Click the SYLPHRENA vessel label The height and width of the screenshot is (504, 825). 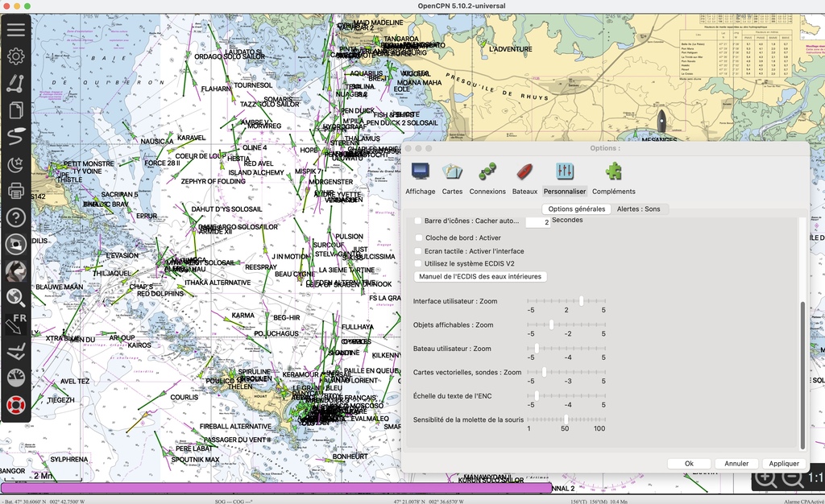click(69, 460)
